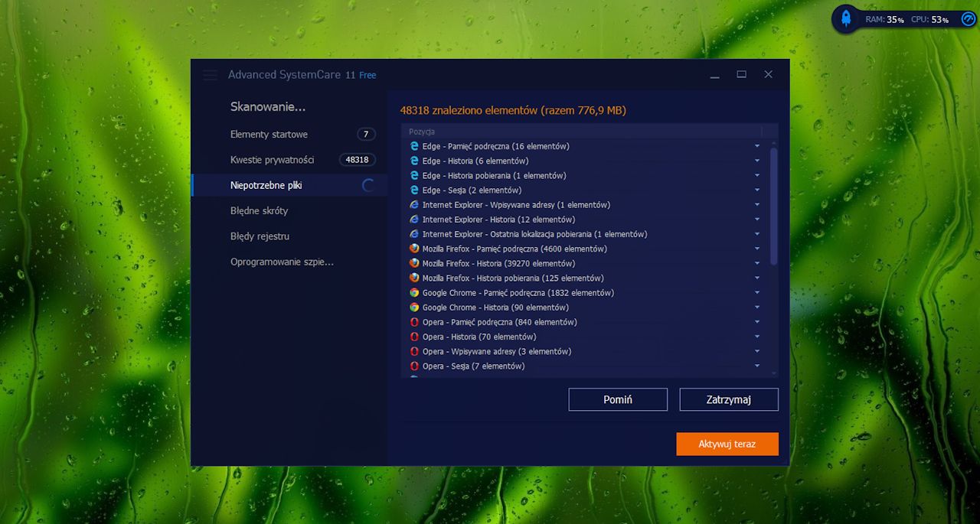Click Edge icon beside Pamięć podręczna entry
The image size is (980, 524).
coord(414,146)
